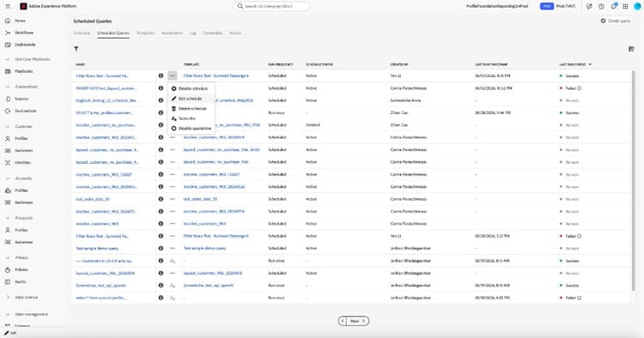The width and height of the screenshot is (644, 338).
Task: Click the Dashboards sidebar icon
Action: coord(8,45)
